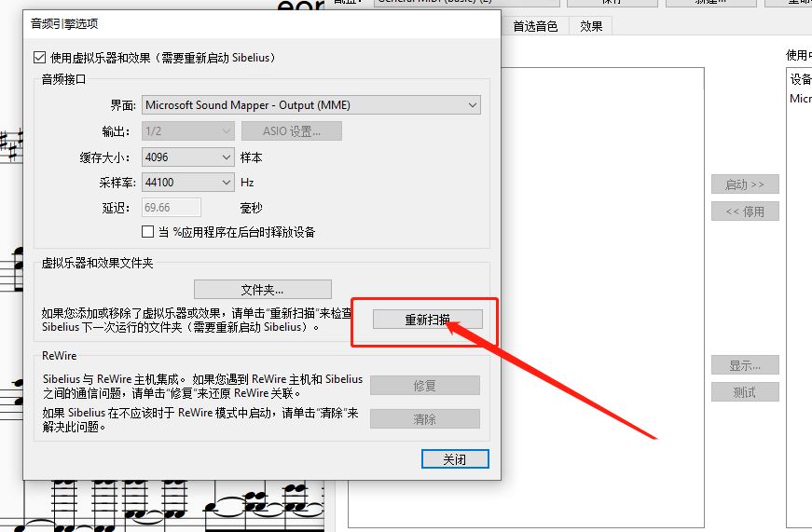Click the 样本 unit label beside buffer size
The image size is (812, 532).
click(251, 157)
